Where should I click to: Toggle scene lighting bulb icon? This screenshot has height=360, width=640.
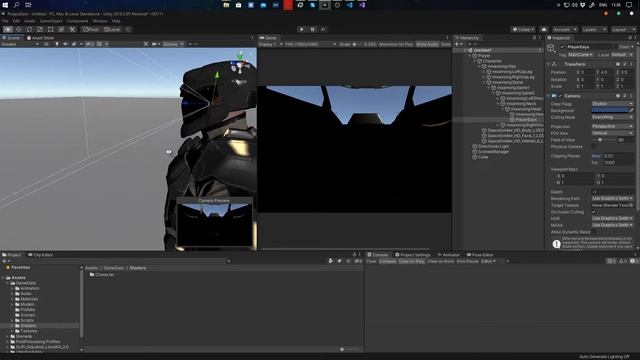point(57,44)
